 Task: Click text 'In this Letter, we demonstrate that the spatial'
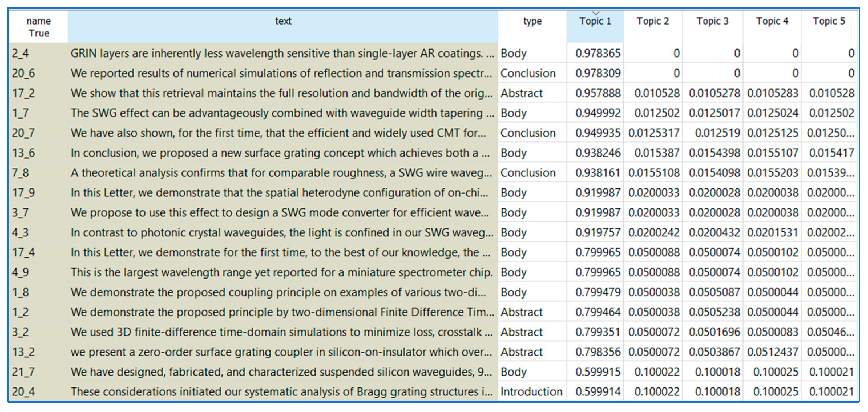[x=279, y=192]
